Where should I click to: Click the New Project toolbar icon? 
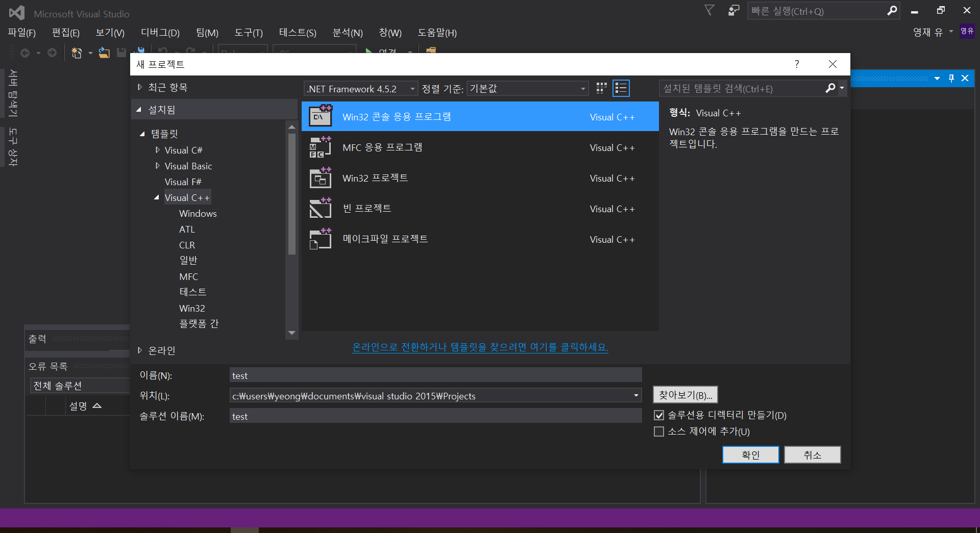coord(77,53)
